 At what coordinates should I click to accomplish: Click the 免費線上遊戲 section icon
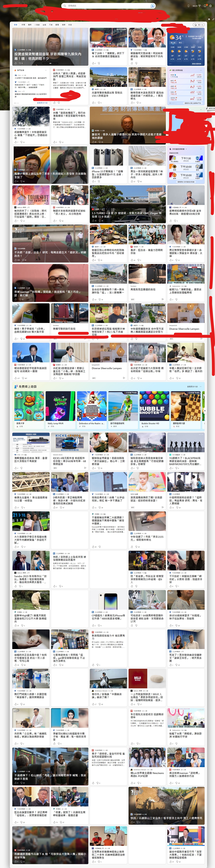pyautogui.click(x=16, y=386)
